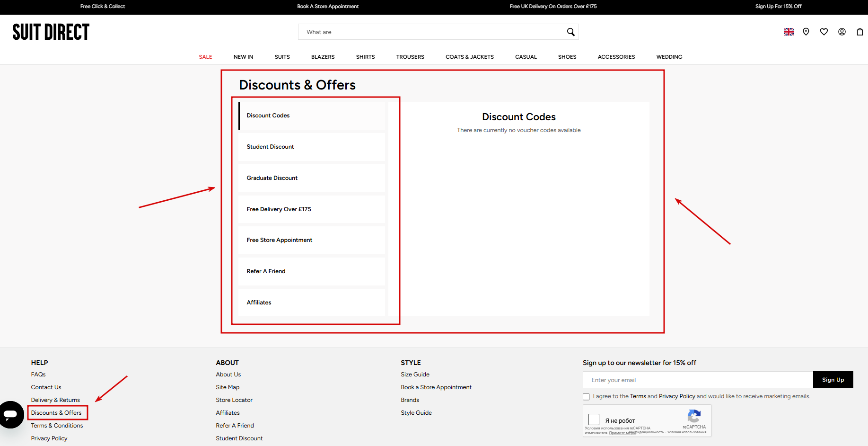The height and width of the screenshot is (446, 868).
Task: Open the shopping bag icon
Action: coord(860,32)
